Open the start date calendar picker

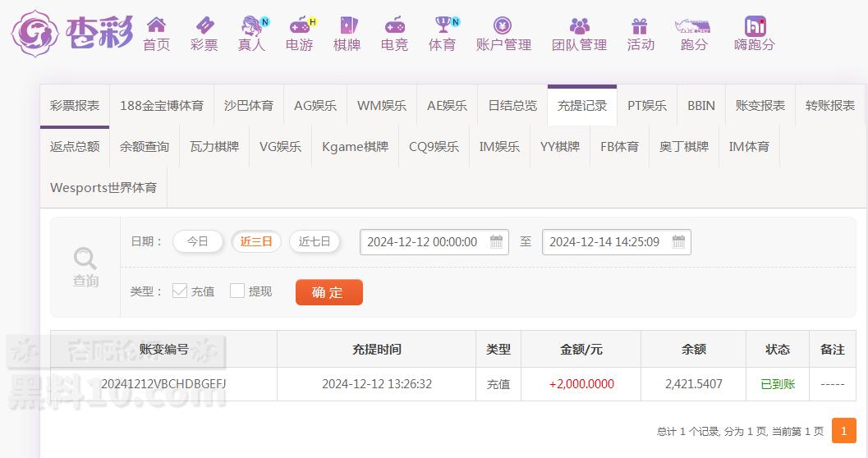tap(496, 241)
